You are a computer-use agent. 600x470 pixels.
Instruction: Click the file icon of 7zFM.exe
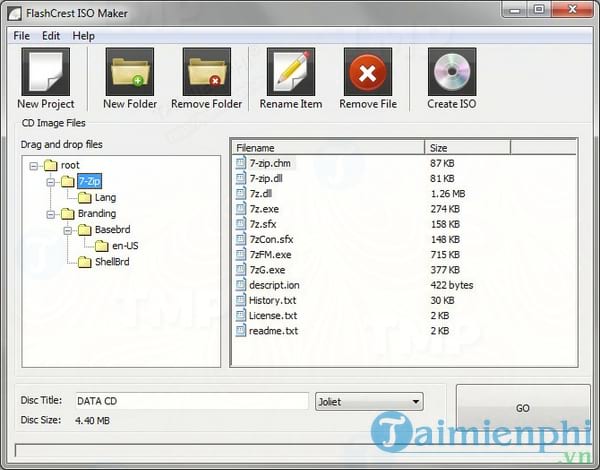240,255
